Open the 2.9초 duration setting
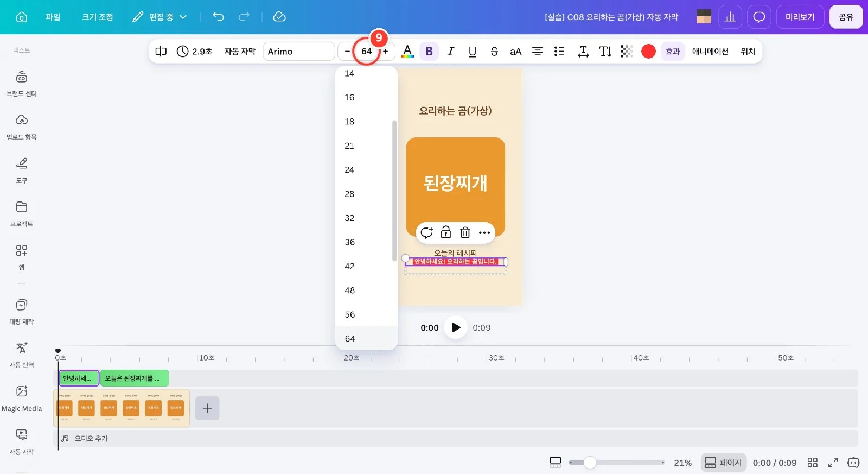The image size is (868, 474). (194, 52)
